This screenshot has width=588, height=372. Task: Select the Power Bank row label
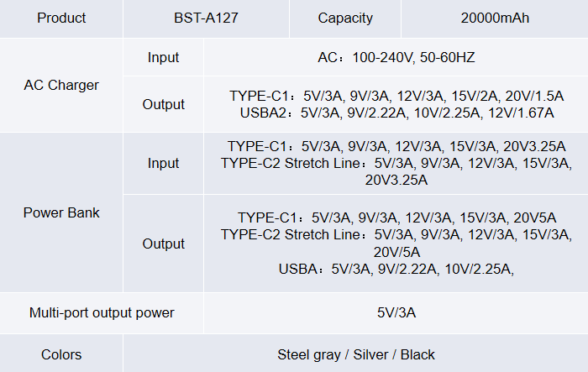(x=61, y=212)
